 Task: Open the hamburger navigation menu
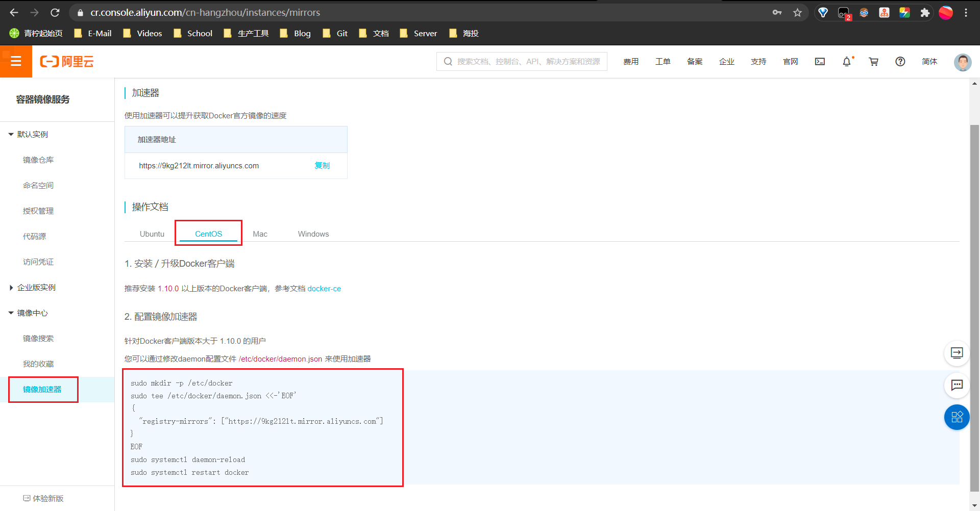pos(16,61)
